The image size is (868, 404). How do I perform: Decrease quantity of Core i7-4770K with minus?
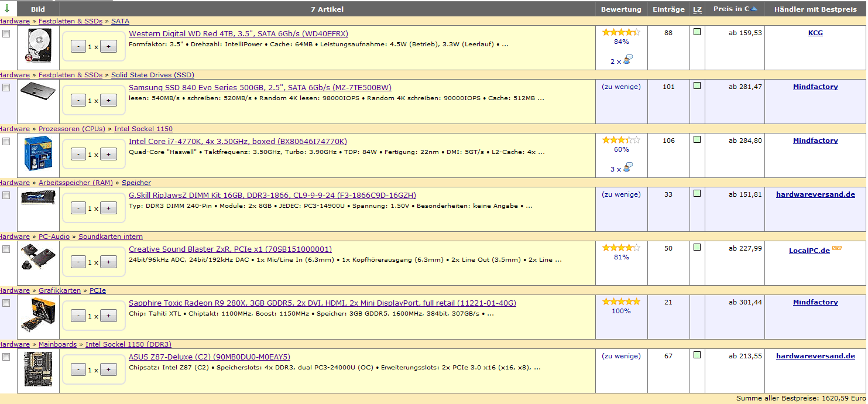pyautogui.click(x=78, y=155)
